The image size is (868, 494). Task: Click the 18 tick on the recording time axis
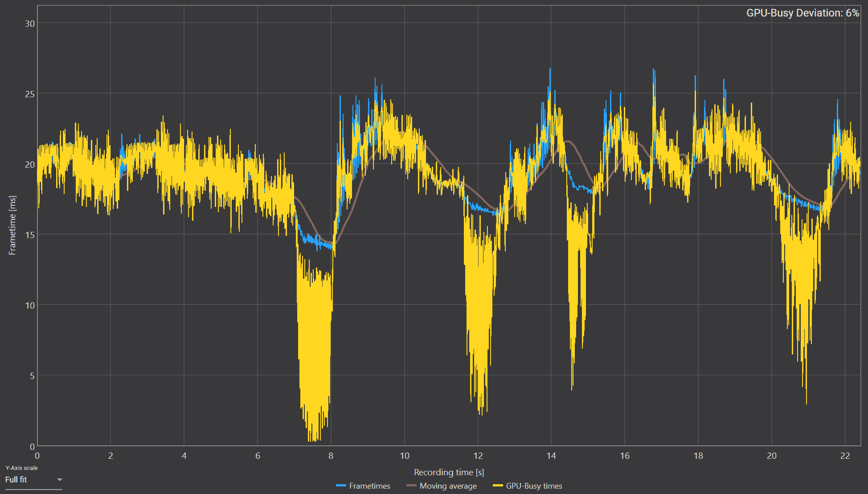click(x=698, y=456)
